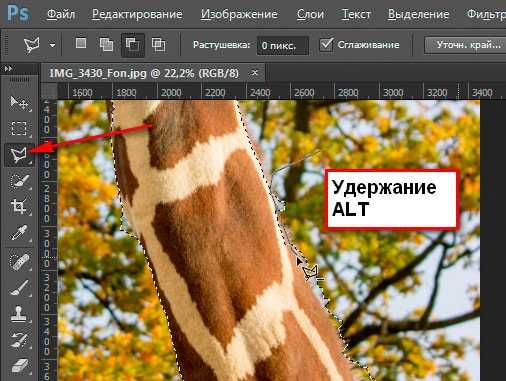Open the Редактирование menu
Viewport: 506px width, 381px height.
(x=137, y=14)
